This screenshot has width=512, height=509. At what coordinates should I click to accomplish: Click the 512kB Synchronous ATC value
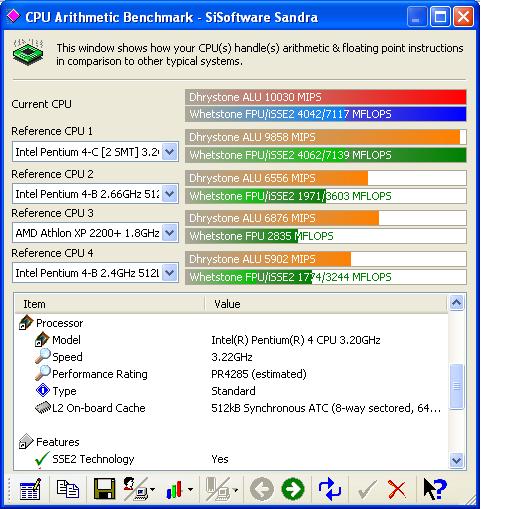pyautogui.click(x=326, y=408)
